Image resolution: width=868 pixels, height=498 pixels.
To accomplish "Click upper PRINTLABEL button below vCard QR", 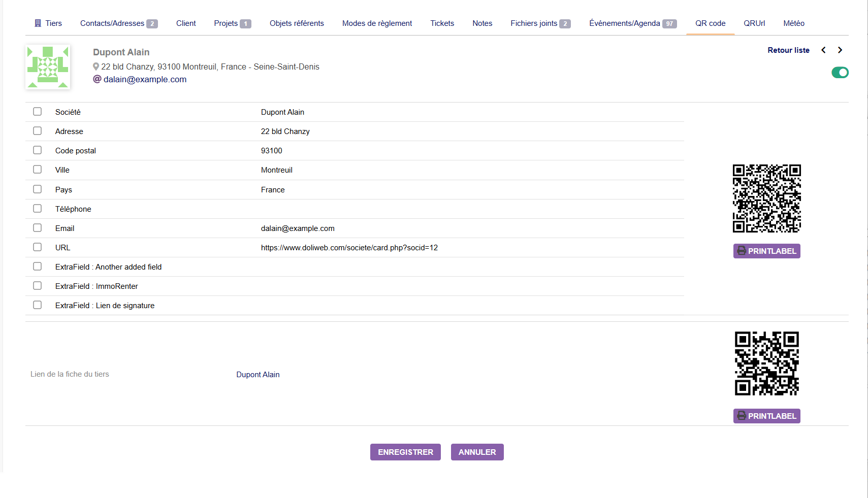I will [767, 251].
